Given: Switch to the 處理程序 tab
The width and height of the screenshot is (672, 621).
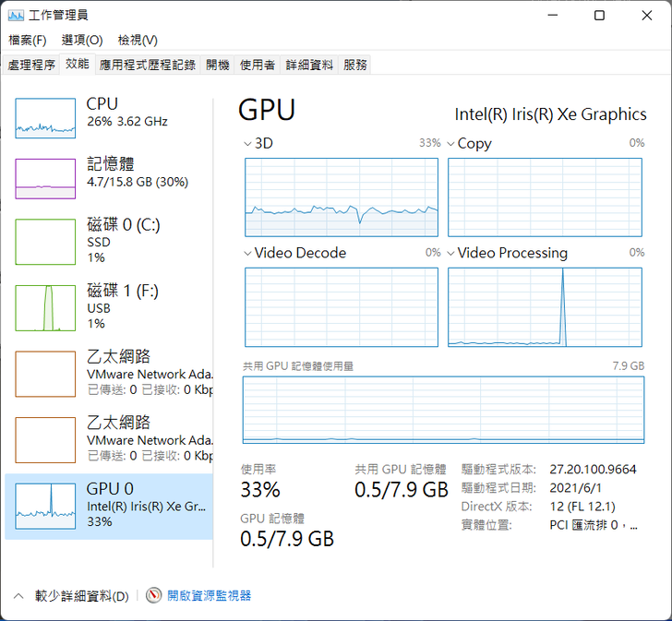Looking at the screenshot, I should point(31,65).
